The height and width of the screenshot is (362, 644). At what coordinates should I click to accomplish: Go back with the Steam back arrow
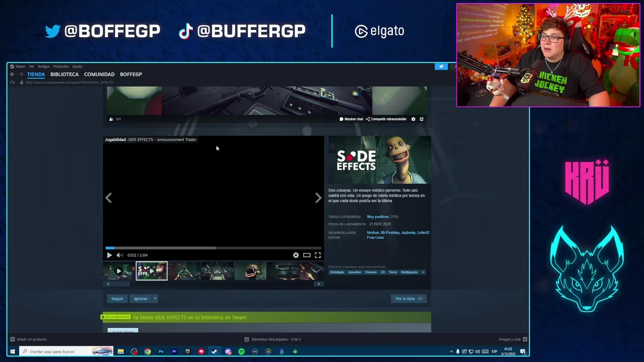13,74
